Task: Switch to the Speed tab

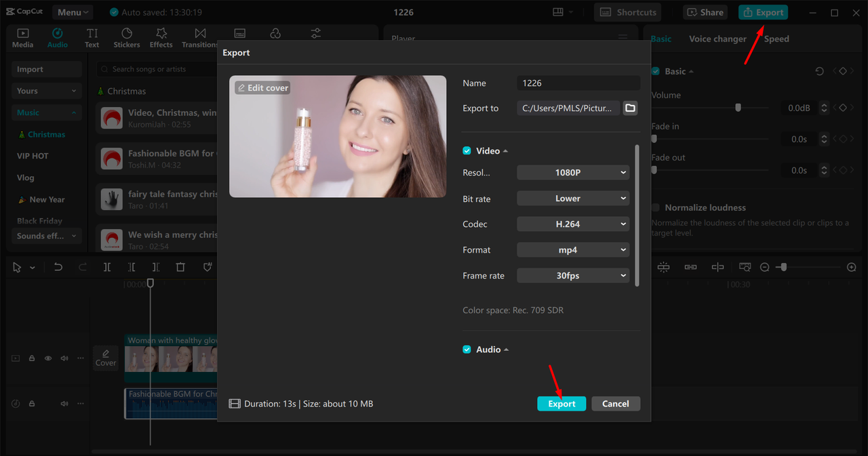Action: click(x=776, y=39)
